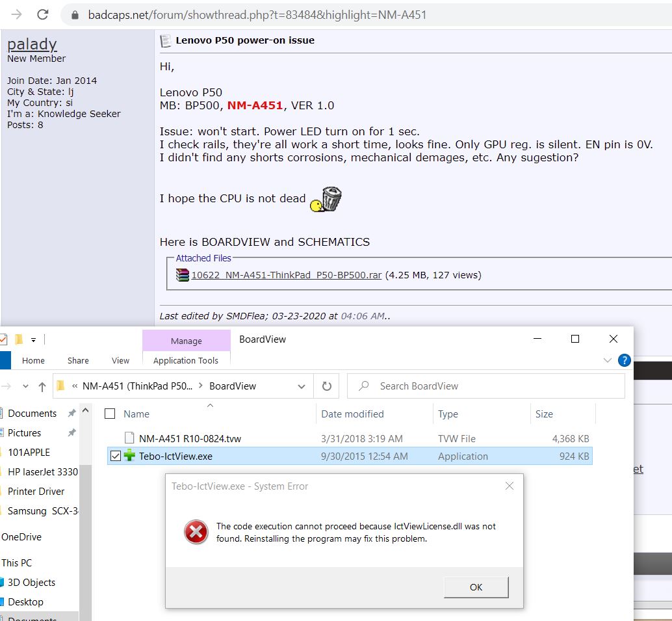Select the Tebo-IctView.exe file name

(175, 456)
